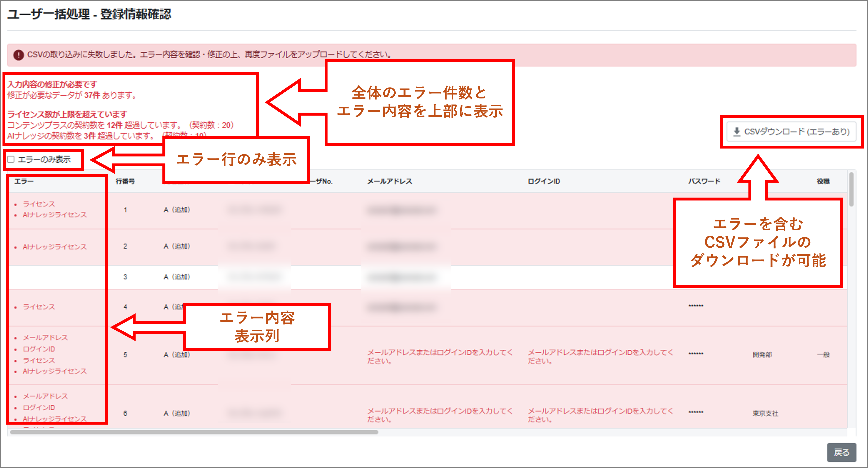This screenshot has width=868, height=468.
Task: Click the 役職 column header
Action: (823, 181)
